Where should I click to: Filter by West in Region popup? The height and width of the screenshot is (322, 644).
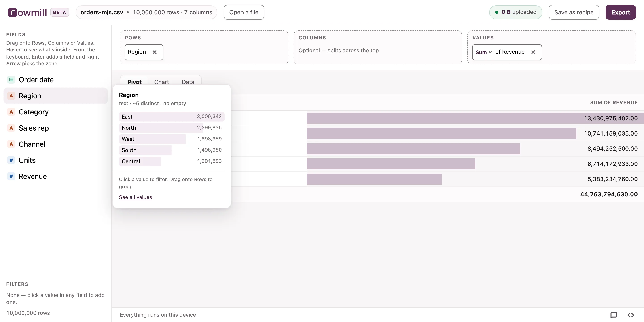[172, 139]
